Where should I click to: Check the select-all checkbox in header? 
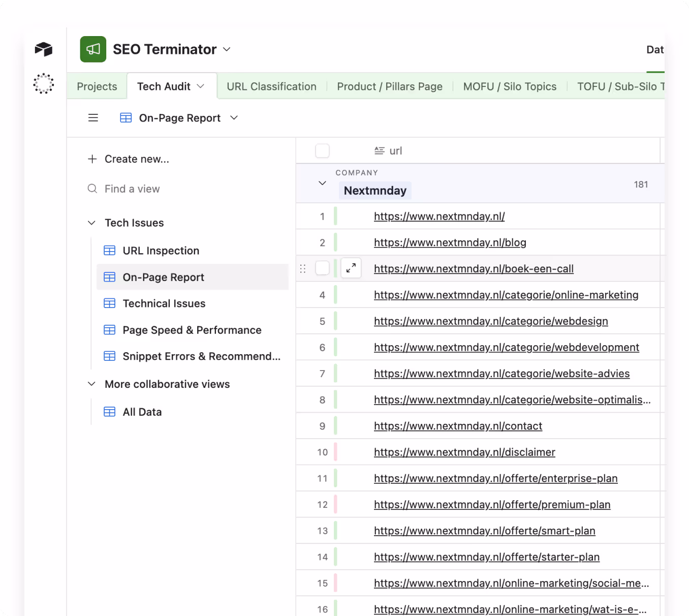click(322, 150)
